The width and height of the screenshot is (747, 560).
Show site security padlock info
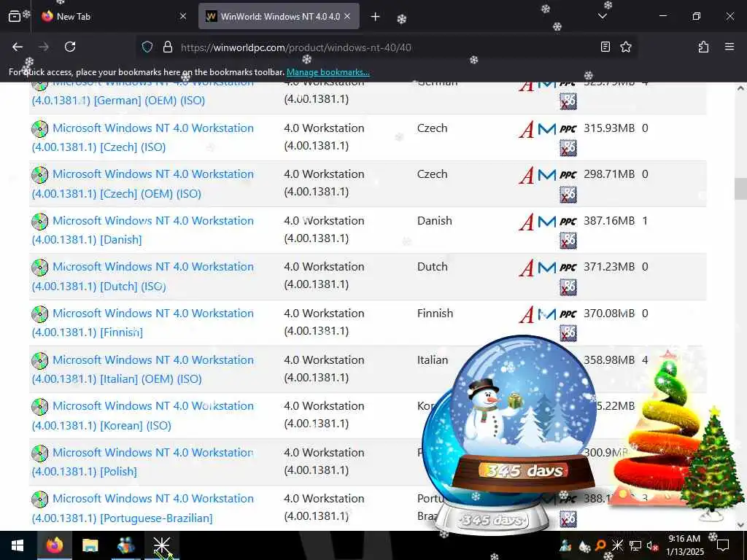point(168,47)
